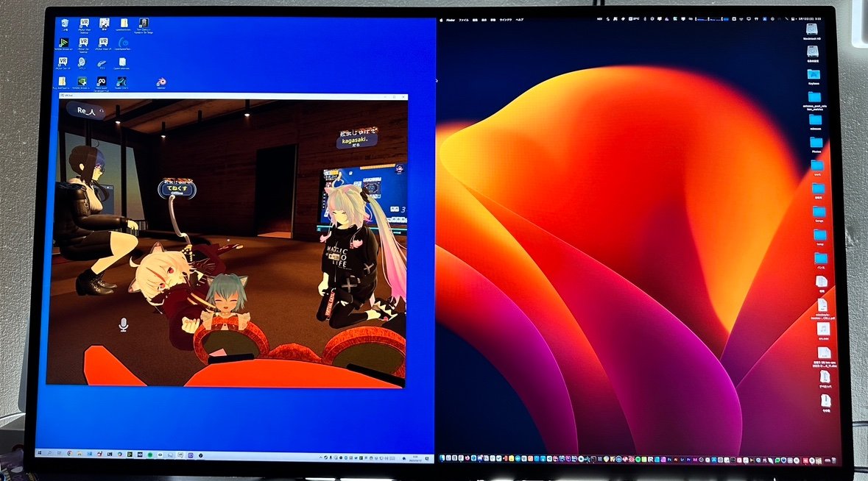Open the ヘルプ menu in menu bar
Viewport: 868px width, 481px height.
[x=519, y=19]
